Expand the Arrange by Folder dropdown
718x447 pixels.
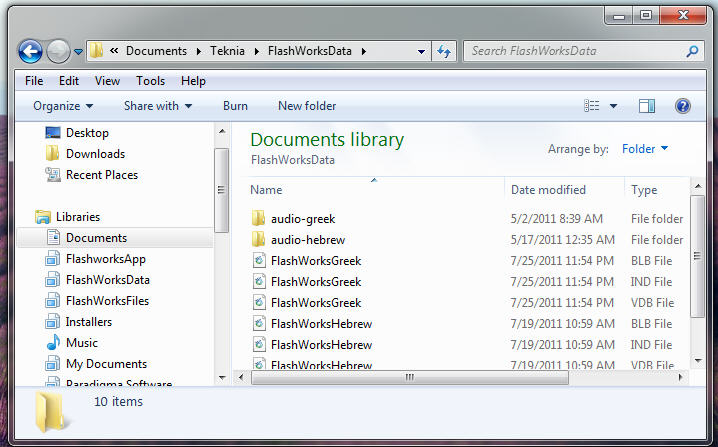coord(645,149)
